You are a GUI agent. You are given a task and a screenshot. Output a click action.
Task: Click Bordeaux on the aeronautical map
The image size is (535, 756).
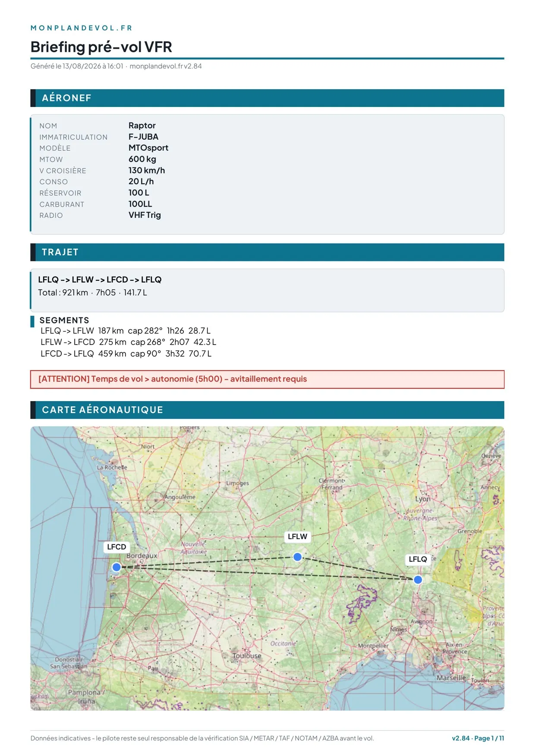[142, 556]
